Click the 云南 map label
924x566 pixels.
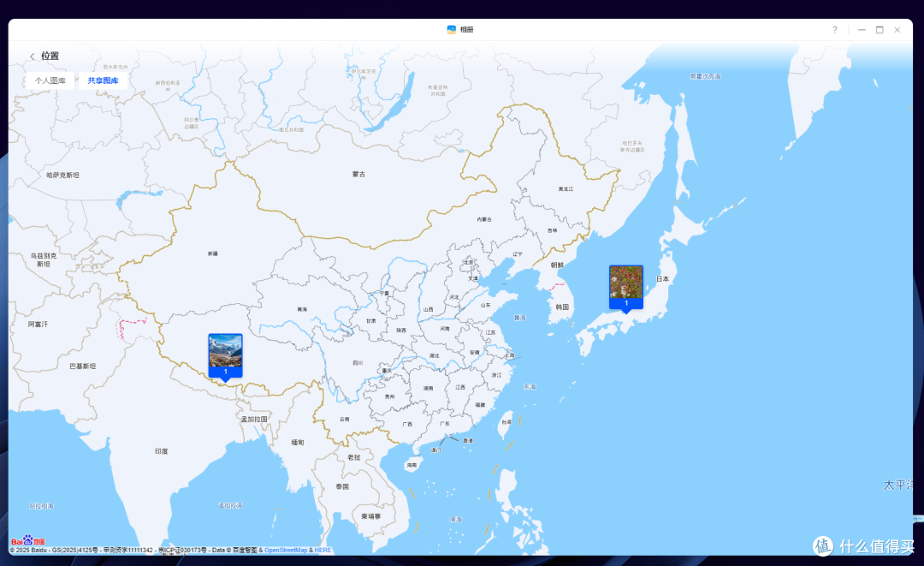click(345, 420)
